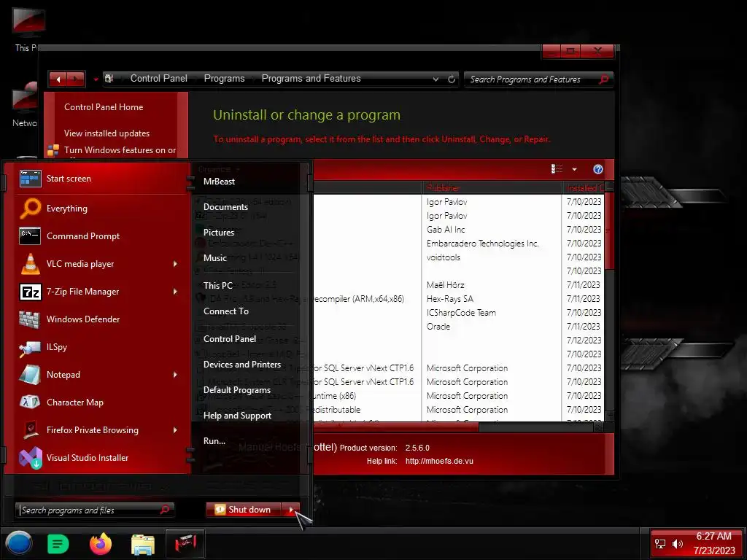Expand VLC media player jump list arrow
This screenshot has height=560, width=747.
tap(175, 264)
